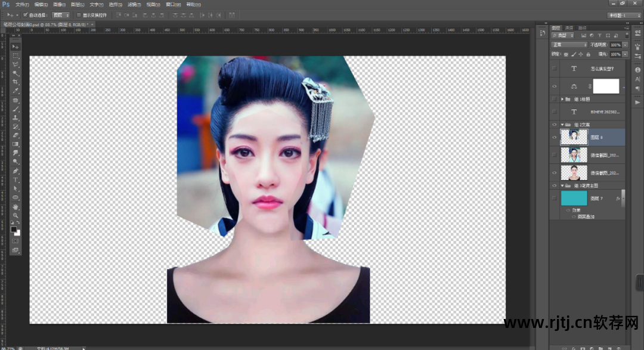This screenshot has height=350, width=644.
Task: Select the Zoom tool in the toolbox
Action: tap(16, 215)
